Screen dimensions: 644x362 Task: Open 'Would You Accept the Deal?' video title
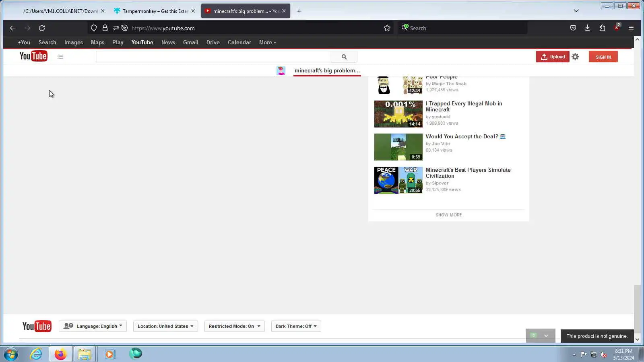pyautogui.click(x=466, y=137)
